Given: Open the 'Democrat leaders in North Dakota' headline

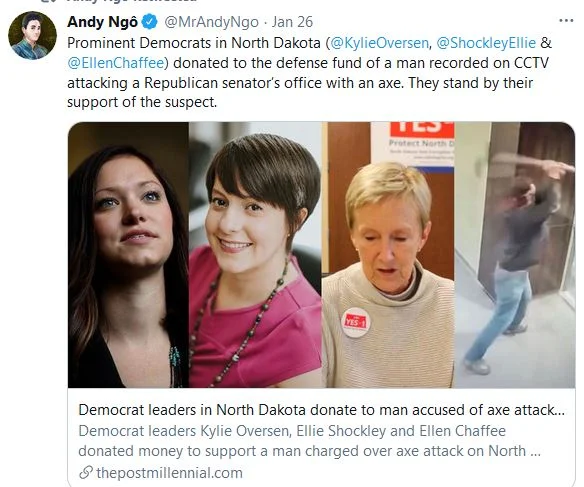Looking at the screenshot, I should (x=322, y=410).
